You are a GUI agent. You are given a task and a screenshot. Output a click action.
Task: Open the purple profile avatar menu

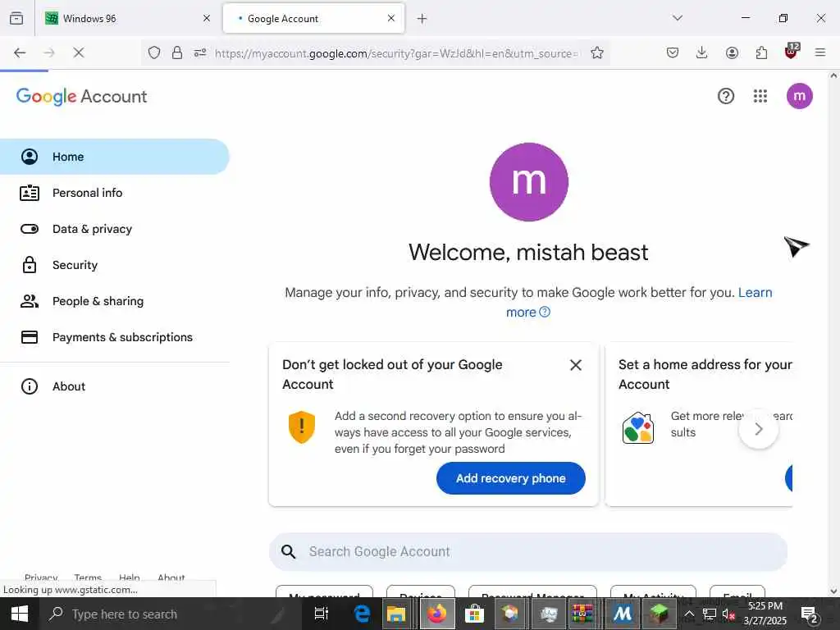[x=799, y=97]
